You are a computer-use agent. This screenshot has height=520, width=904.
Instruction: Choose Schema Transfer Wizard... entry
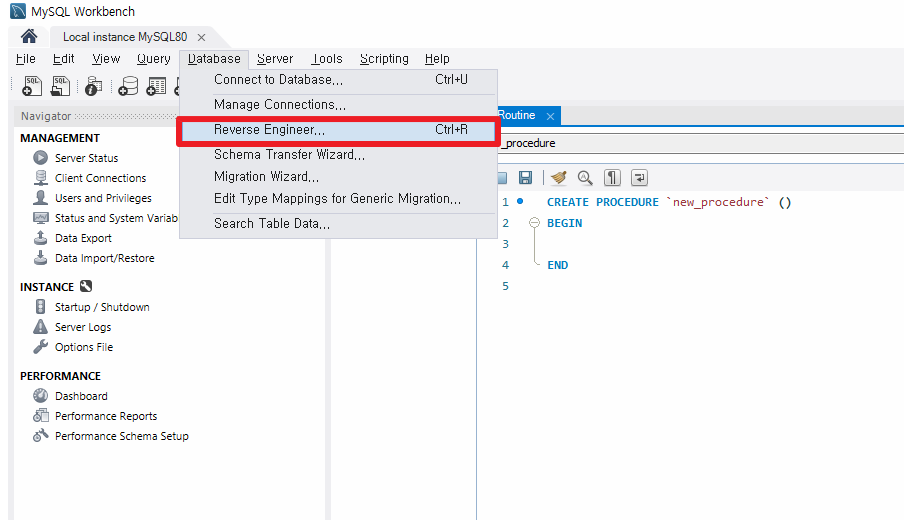tap(338, 155)
